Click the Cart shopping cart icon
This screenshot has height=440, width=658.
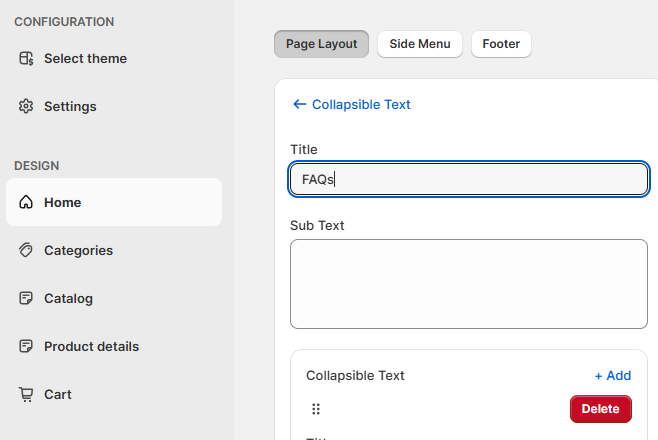(26, 394)
